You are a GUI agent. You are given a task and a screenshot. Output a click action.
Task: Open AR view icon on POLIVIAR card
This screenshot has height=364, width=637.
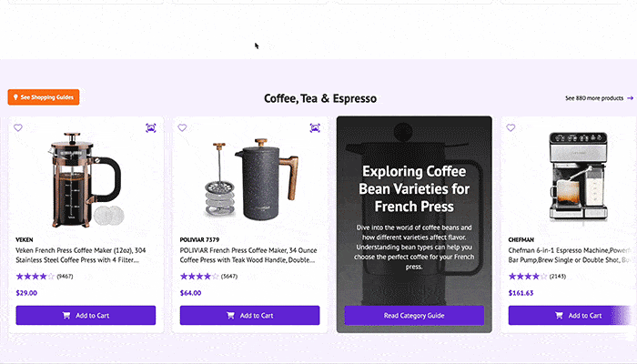(x=315, y=128)
